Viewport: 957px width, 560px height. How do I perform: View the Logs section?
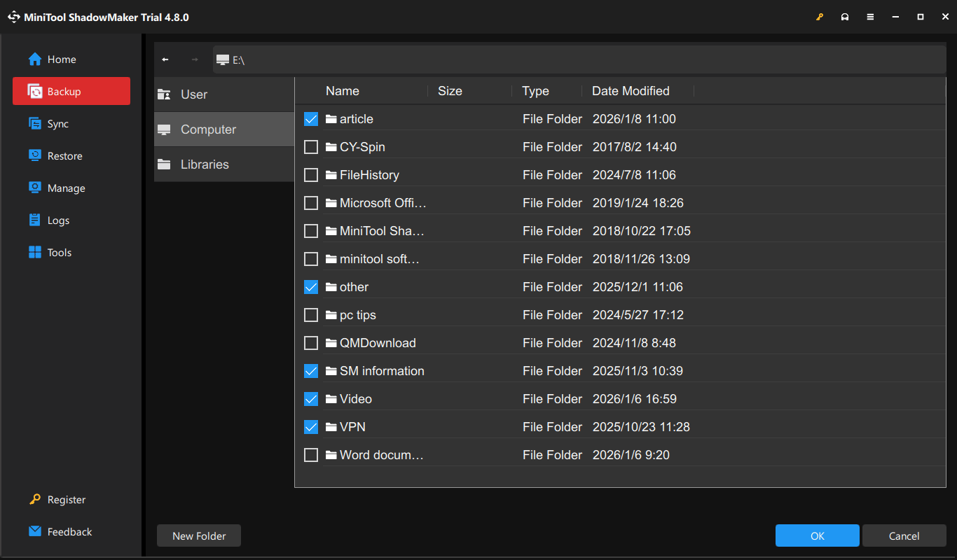click(x=58, y=220)
